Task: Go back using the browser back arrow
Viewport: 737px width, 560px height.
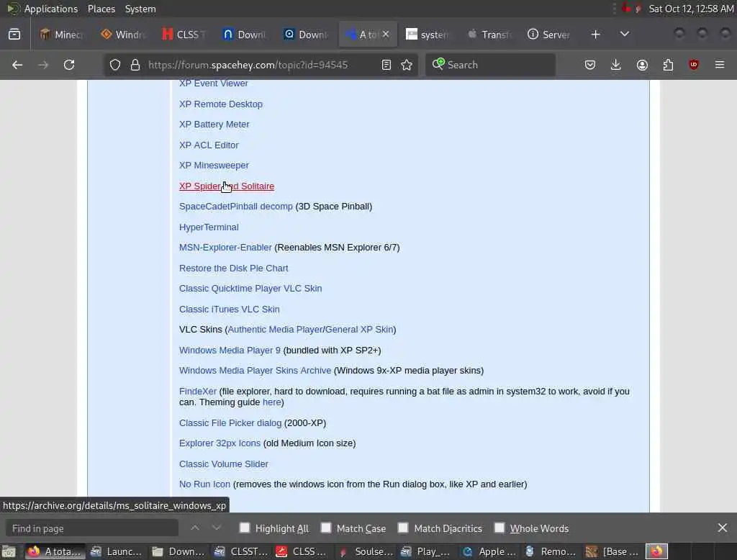Action: pos(17,65)
